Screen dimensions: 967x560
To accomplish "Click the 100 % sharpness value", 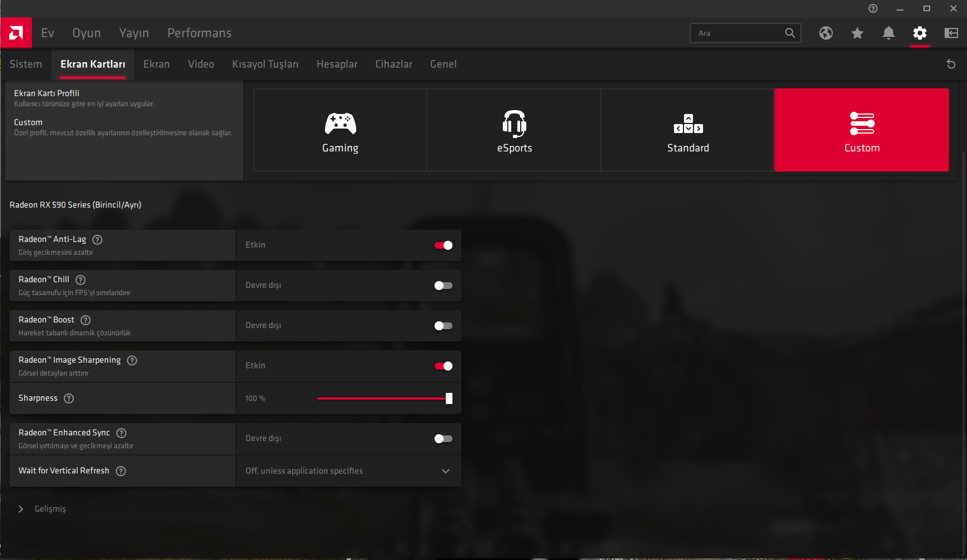I will tap(255, 398).
